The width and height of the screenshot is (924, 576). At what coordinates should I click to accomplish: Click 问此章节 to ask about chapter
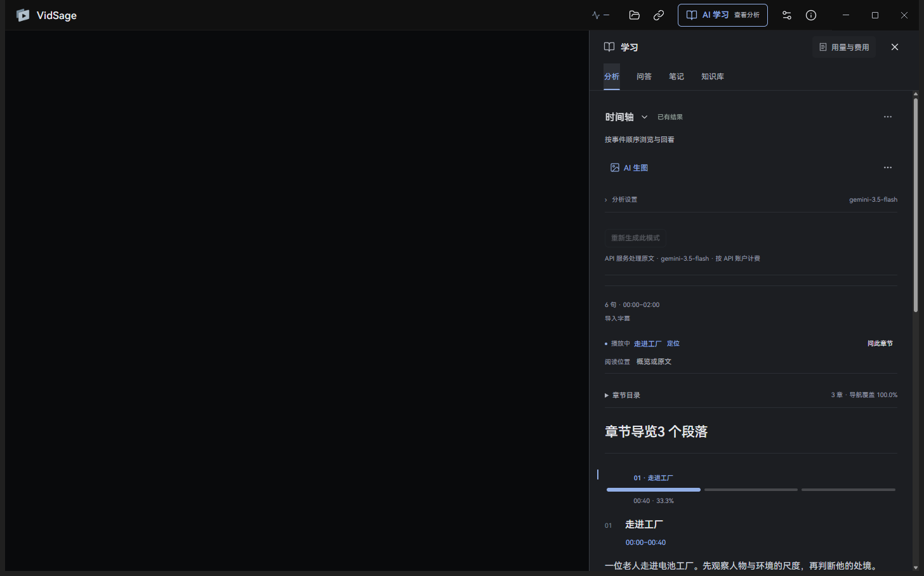click(880, 343)
